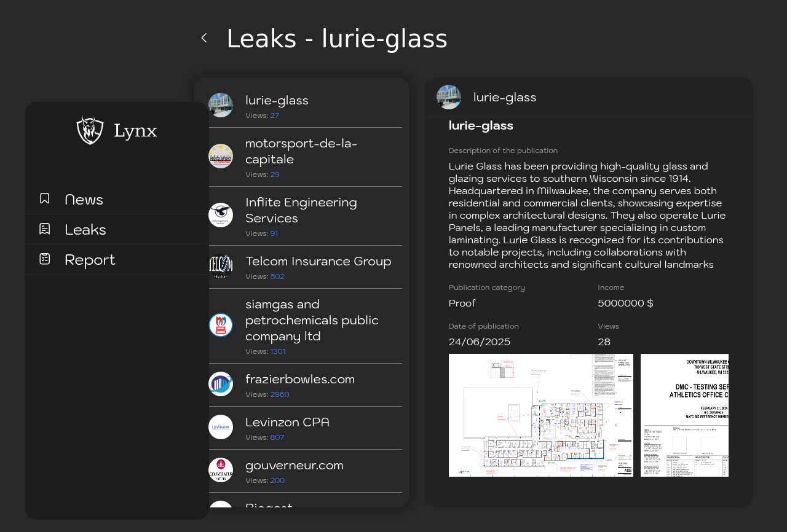The height and width of the screenshot is (532, 787).
Task: Click the views count '28' in details
Action: (x=604, y=342)
